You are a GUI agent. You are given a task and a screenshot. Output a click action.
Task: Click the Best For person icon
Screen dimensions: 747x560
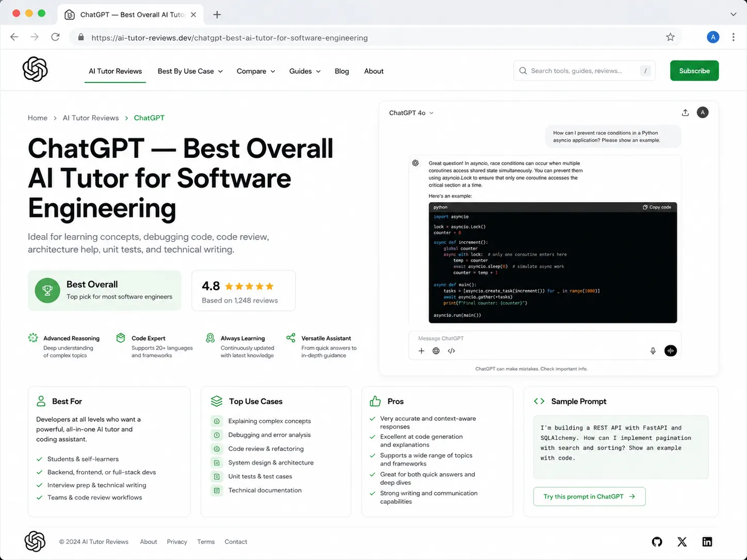pos(41,401)
